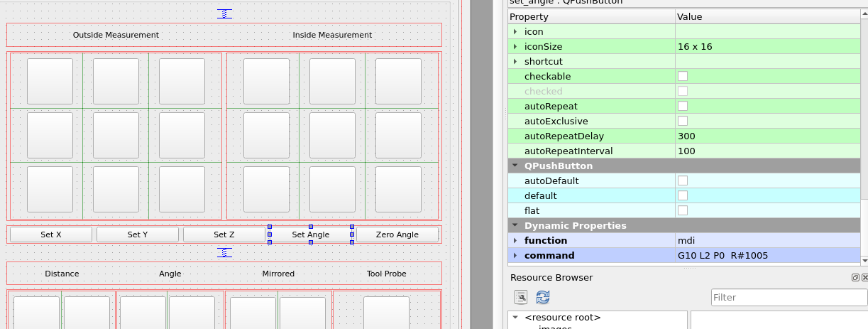This screenshot has width=868, height=329.
Task: Collapse the QPushButton property group
Action: point(515,166)
